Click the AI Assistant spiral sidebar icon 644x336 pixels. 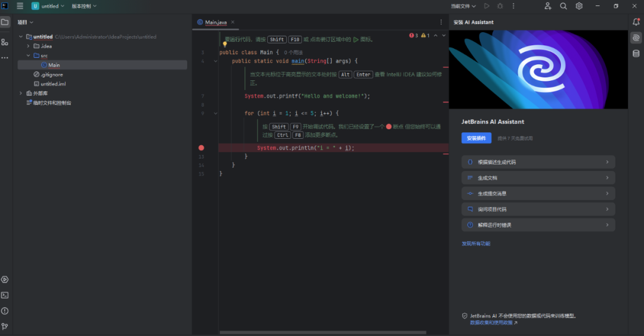click(x=636, y=38)
